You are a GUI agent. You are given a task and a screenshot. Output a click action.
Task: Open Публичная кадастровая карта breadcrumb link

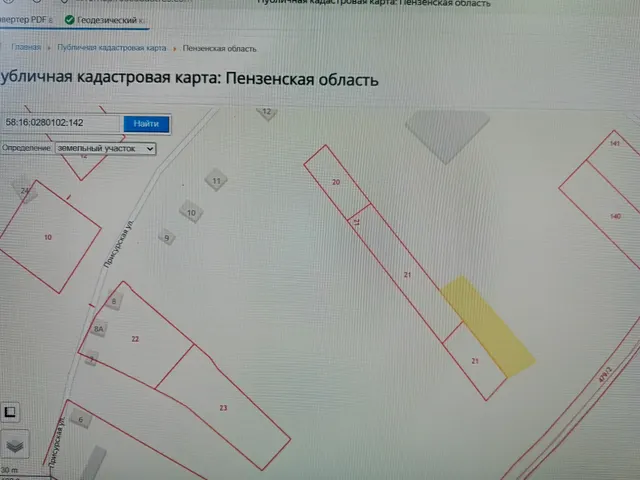112,48
